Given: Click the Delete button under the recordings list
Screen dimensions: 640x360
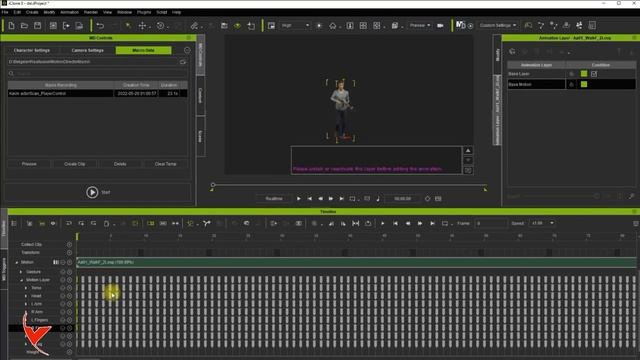Looking at the screenshot, I should coord(120,164).
